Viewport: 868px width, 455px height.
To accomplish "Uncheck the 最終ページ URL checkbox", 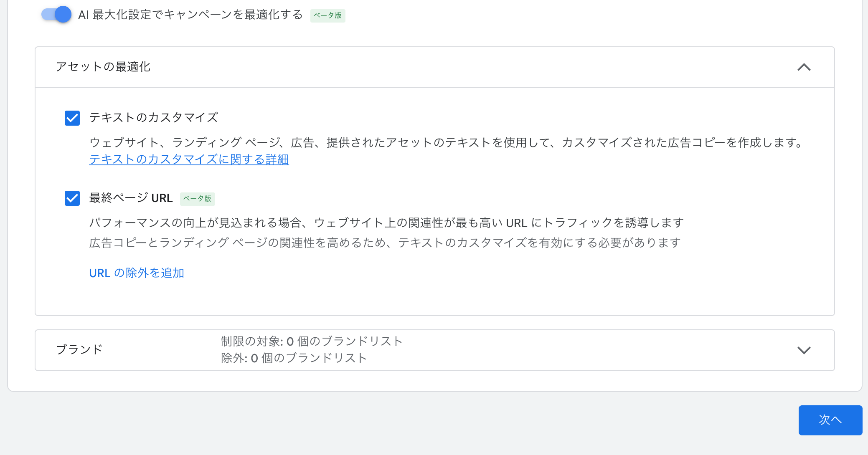I will coord(72,198).
